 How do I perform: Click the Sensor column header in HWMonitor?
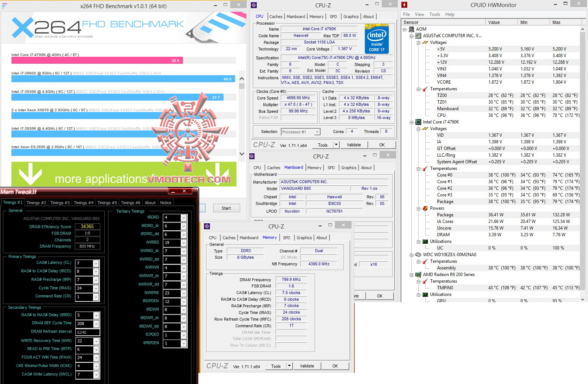coord(443,22)
